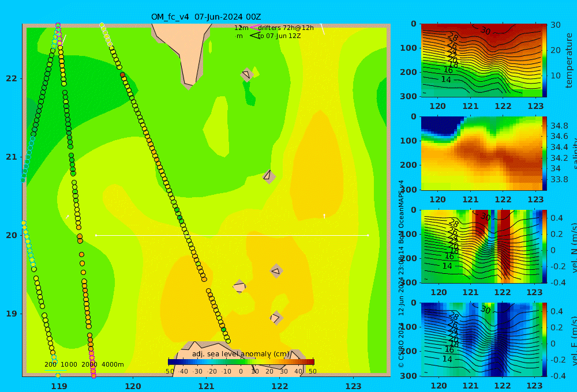Viewport: 577px width, 392px height.
Task: Click the '200 1000 2000 4000m' depth legend
Action: pos(84,364)
